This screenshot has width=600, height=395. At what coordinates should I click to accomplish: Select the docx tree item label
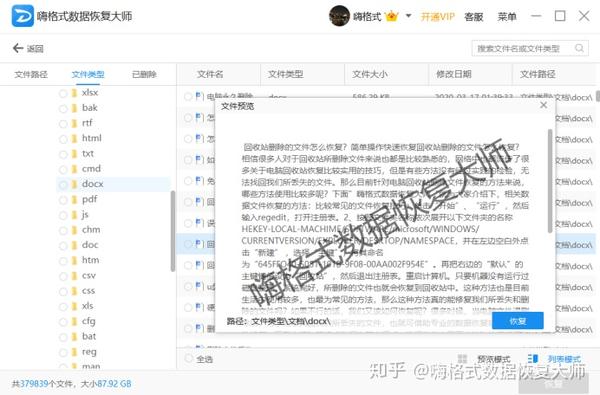(93, 184)
